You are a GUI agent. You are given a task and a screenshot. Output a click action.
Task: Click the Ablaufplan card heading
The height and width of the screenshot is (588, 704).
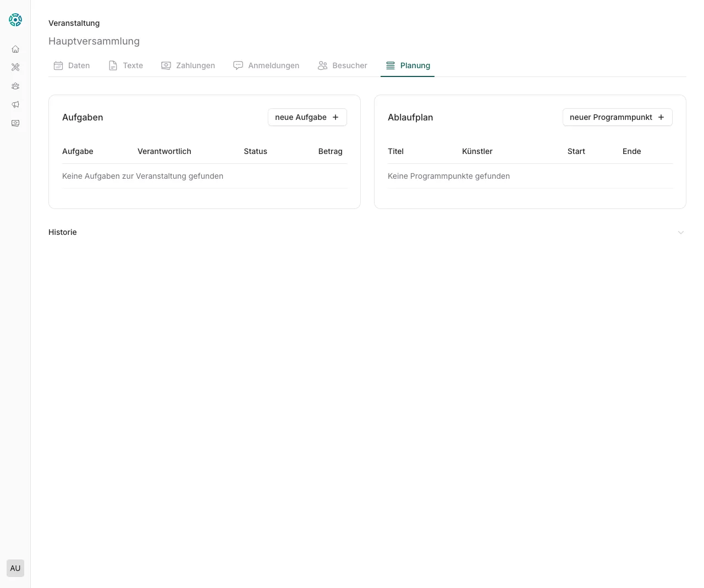(x=410, y=117)
